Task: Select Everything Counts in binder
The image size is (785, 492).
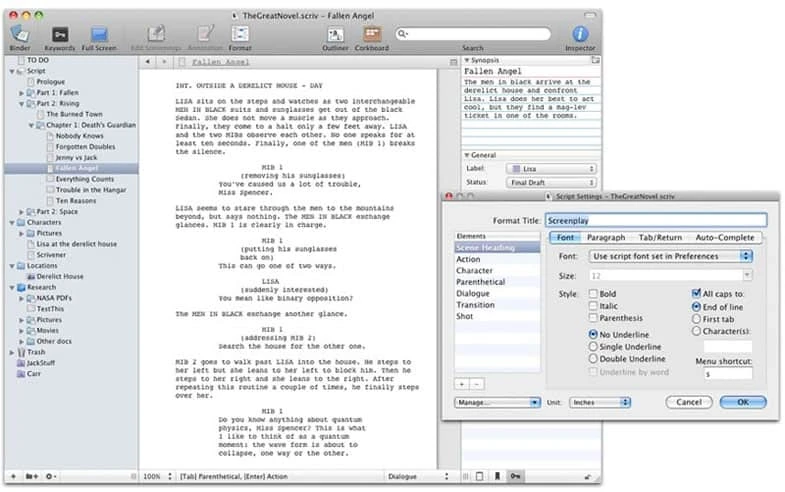Action: coord(85,179)
